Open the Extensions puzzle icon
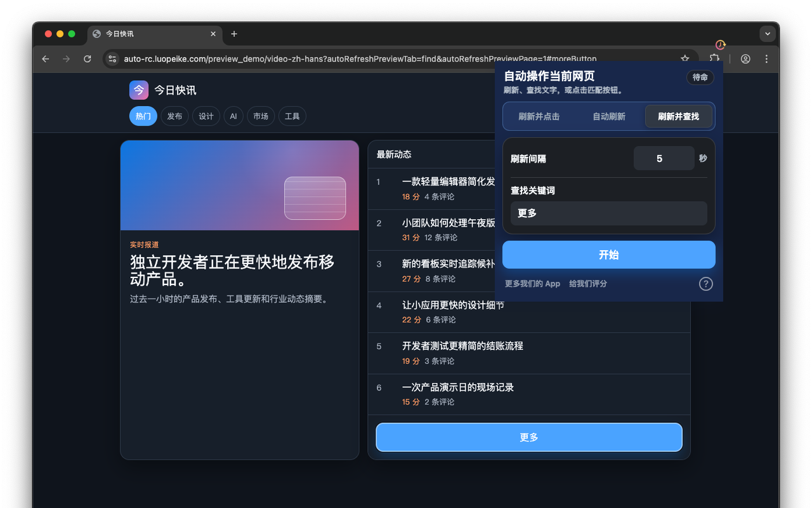The width and height of the screenshot is (812, 508). [x=714, y=58]
